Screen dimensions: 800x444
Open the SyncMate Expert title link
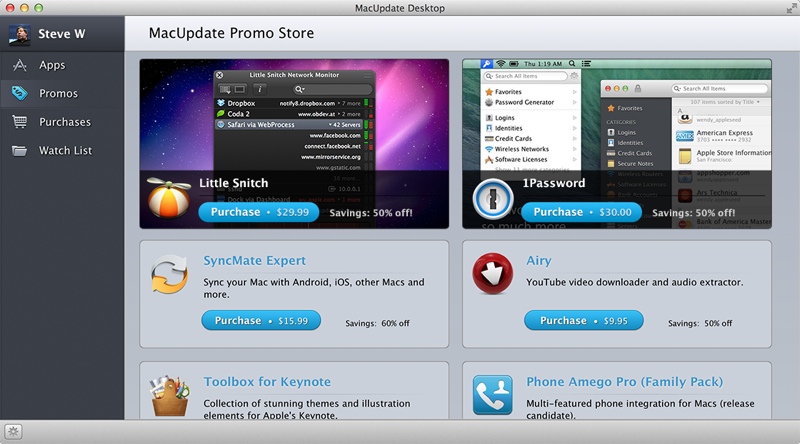(255, 261)
